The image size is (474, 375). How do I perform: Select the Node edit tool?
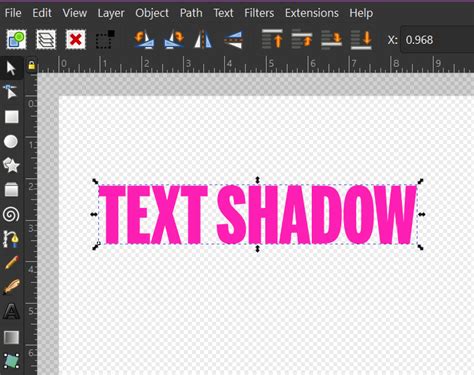pos(10,92)
